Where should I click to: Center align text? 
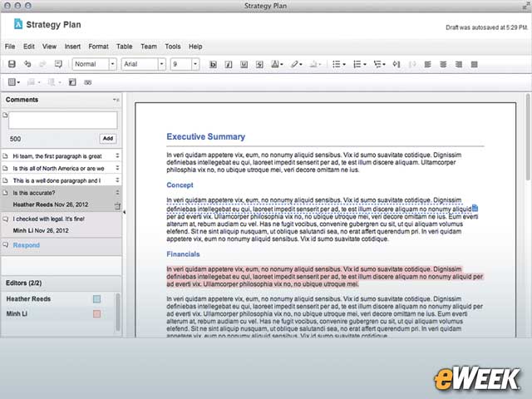coord(443,65)
